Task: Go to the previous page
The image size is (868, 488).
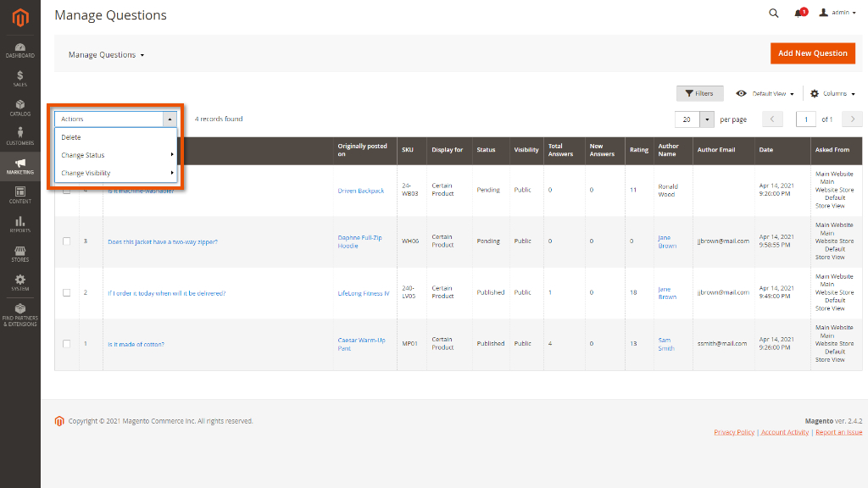Action: 772,119
